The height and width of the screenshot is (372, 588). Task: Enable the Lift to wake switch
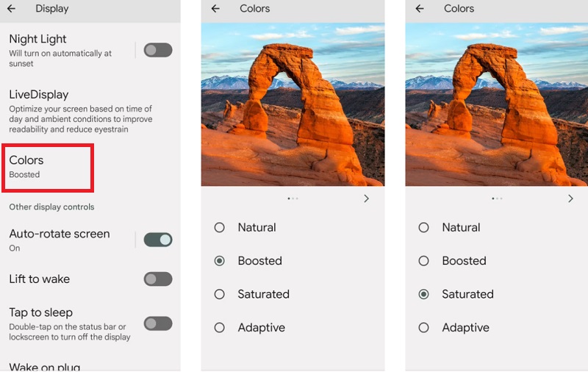point(158,279)
